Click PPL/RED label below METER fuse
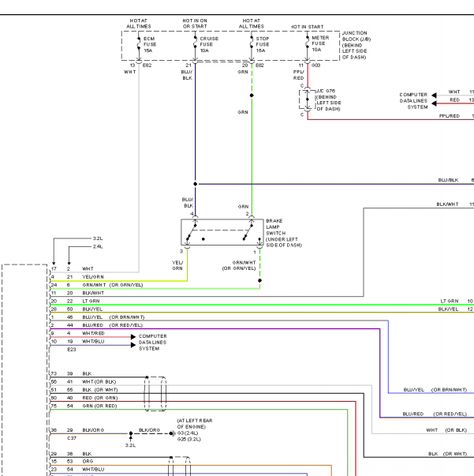474x476 pixels. pos(298,75)
